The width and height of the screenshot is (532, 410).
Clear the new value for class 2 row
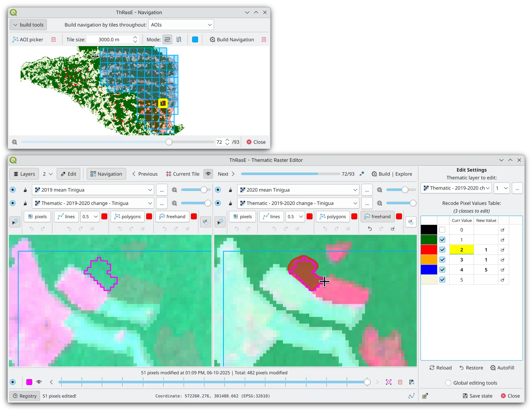pyautogui.click(x=502, y=250)
